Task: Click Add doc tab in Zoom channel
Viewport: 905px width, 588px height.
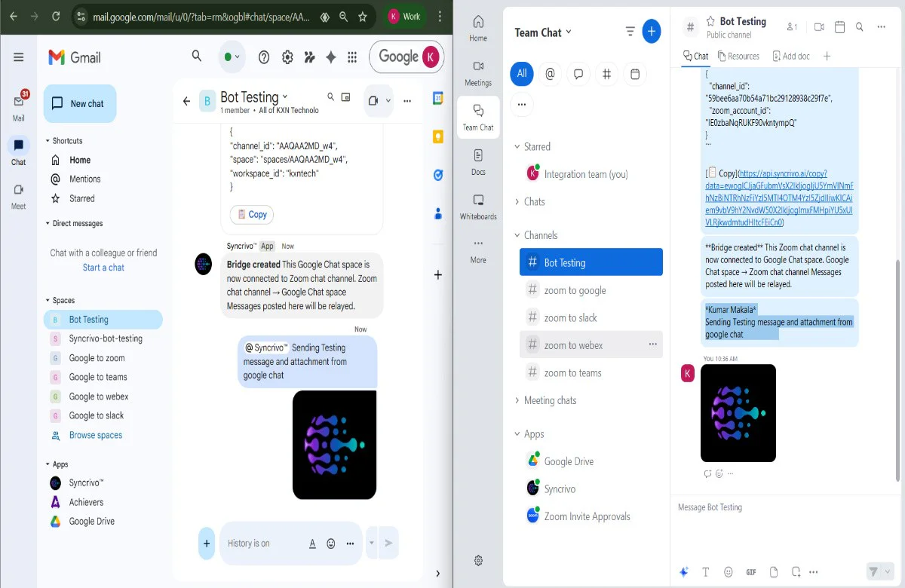Action: point(791,56)
